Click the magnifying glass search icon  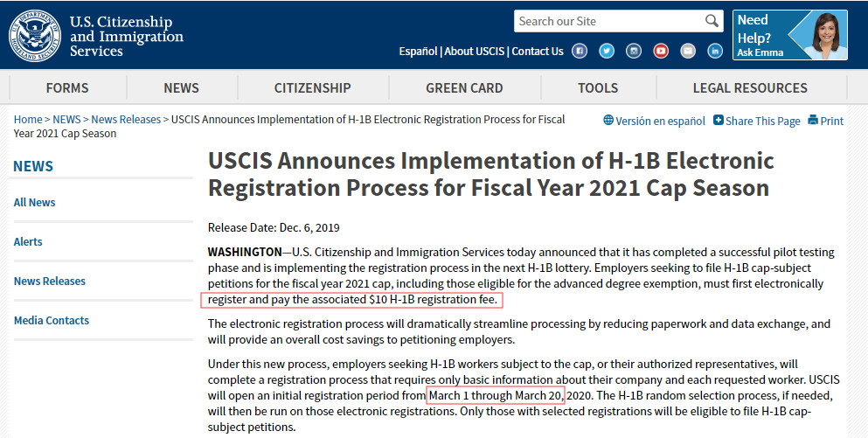click(712, 21)
